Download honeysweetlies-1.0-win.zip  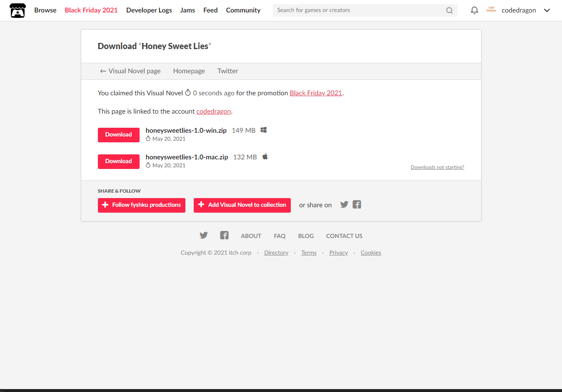(119, 135)
